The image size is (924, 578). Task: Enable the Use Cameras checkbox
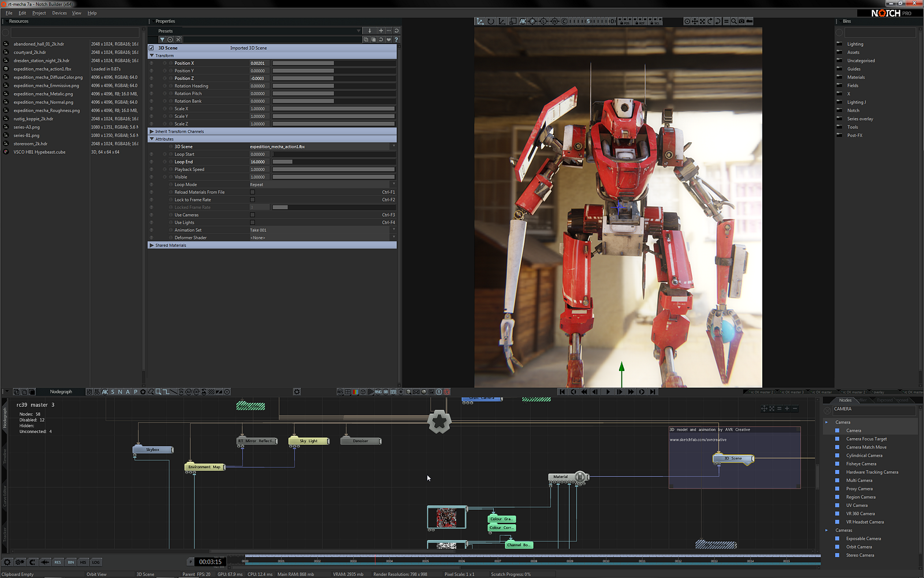(x=252, y=215)
